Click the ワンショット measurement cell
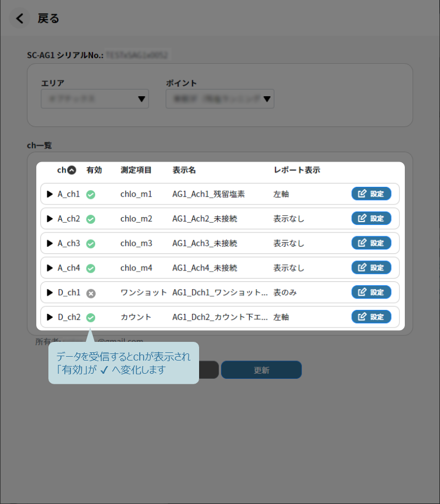Screen dimensions: 440x504 point(144,292)
